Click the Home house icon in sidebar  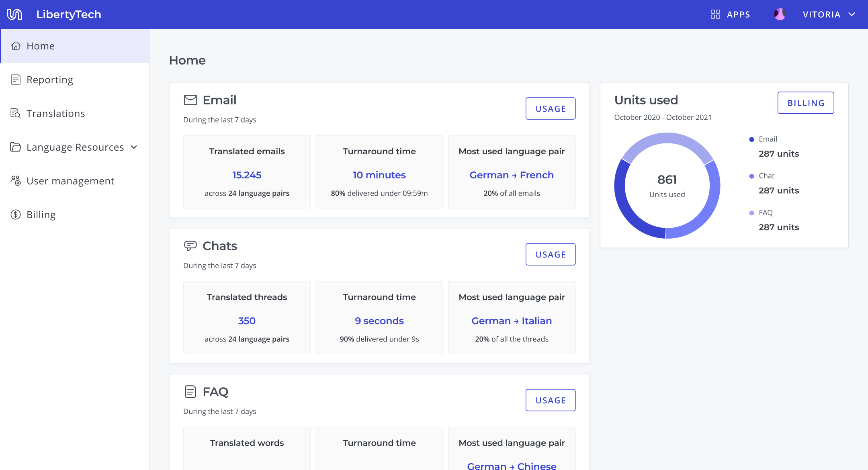point(16,46)
